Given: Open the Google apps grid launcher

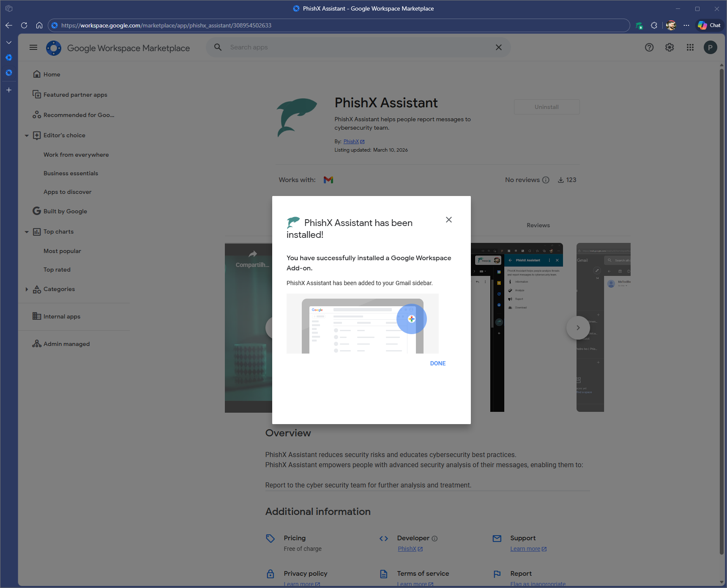Looking at the screenshot, I should point(690,47).
